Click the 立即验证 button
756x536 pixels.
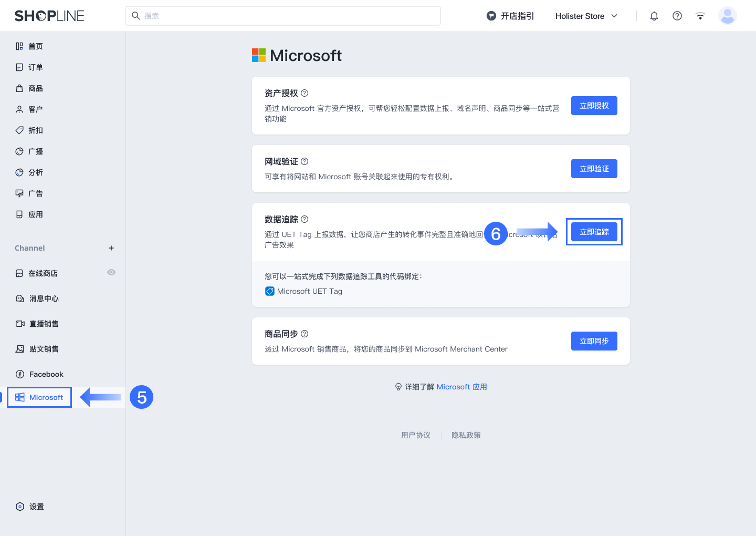click(594, 169)
